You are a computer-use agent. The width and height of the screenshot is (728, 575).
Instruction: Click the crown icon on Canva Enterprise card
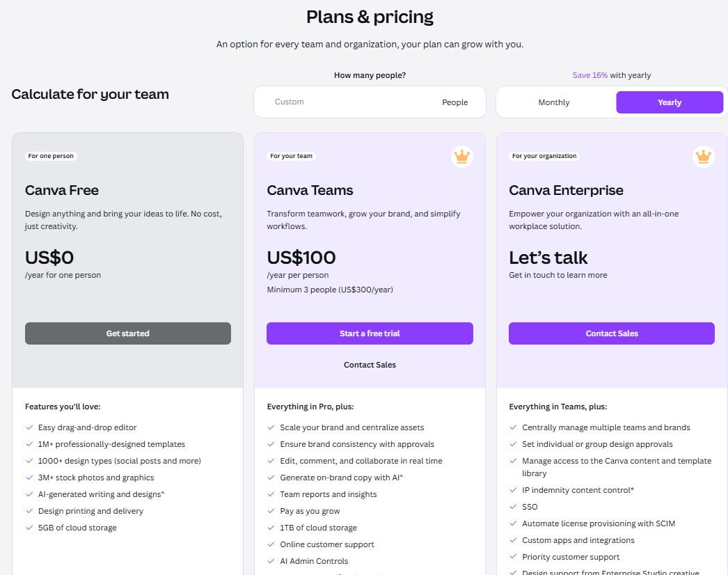pyautogui.click(x=704, y=156)
